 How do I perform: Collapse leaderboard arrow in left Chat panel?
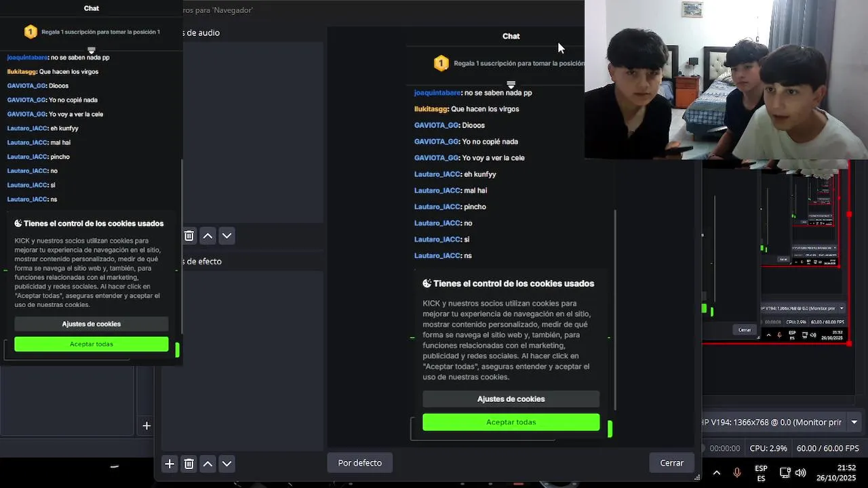(92, 51)
